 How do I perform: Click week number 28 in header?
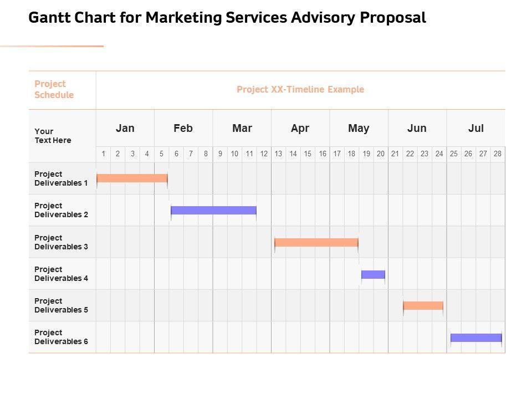[x=498, y=154]
